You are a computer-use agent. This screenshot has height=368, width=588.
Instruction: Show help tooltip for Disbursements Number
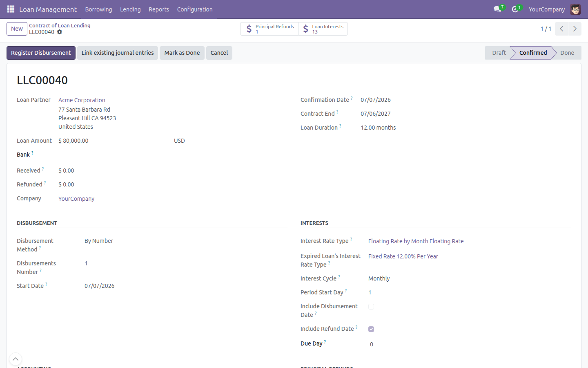click(x=40, y=270)
